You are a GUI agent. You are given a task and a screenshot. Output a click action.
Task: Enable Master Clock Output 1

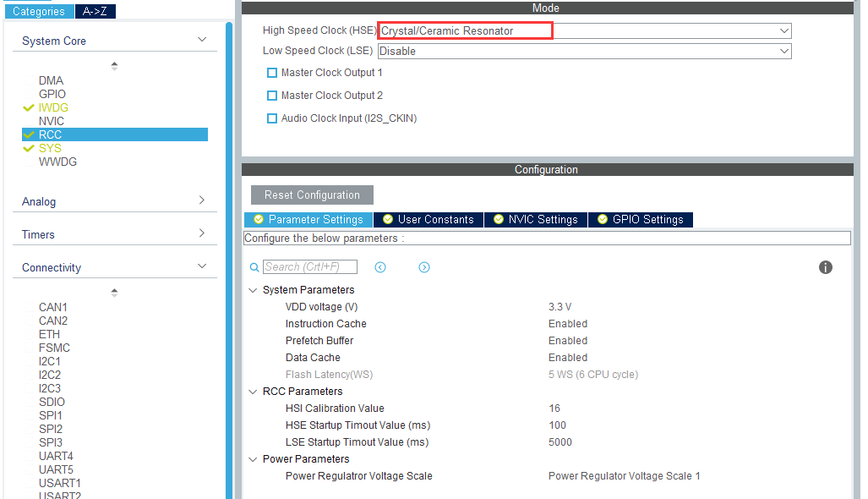271,73
